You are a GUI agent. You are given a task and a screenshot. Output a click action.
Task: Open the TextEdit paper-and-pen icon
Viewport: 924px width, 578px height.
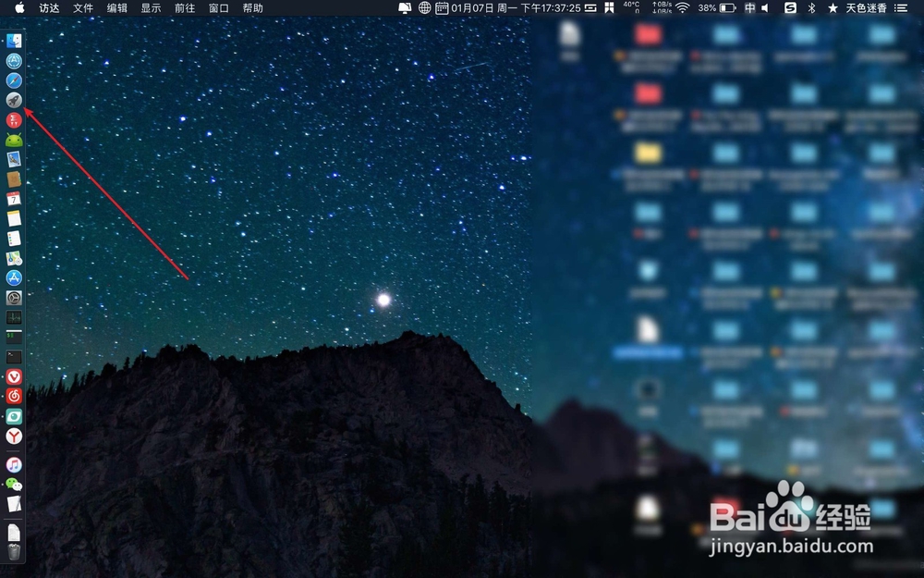coord(14,504)
